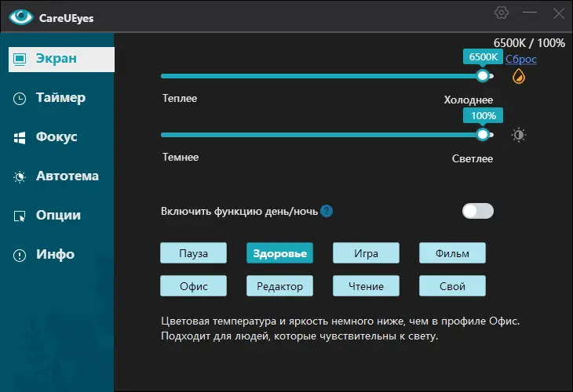
Task: Close the CareUEyes window
Action: 559,13
